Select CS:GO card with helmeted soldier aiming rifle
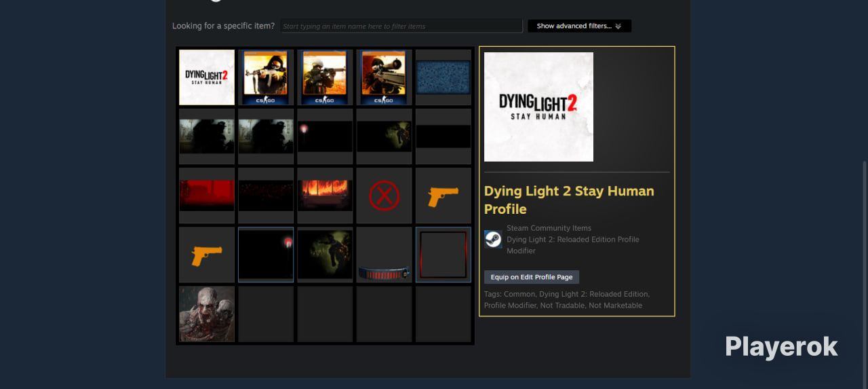 pyautogui.click(x=325, y=77)
